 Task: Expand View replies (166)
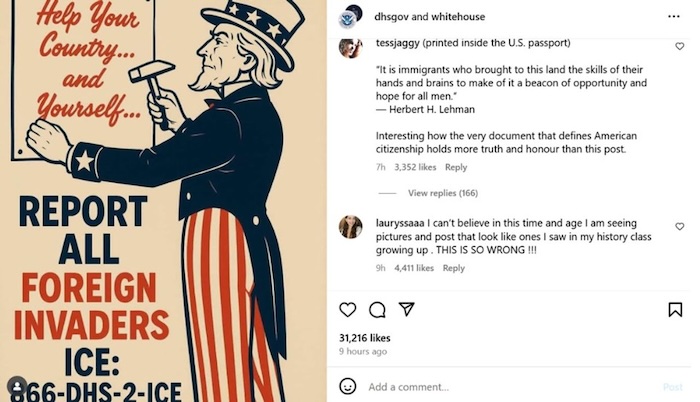[x=442, y=193]
